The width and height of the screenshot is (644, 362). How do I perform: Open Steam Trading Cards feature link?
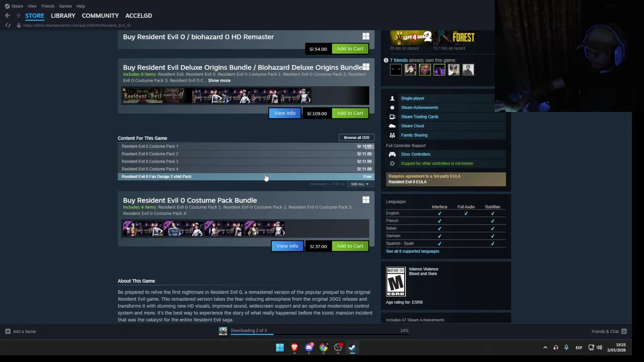click(x=420, y=117)
